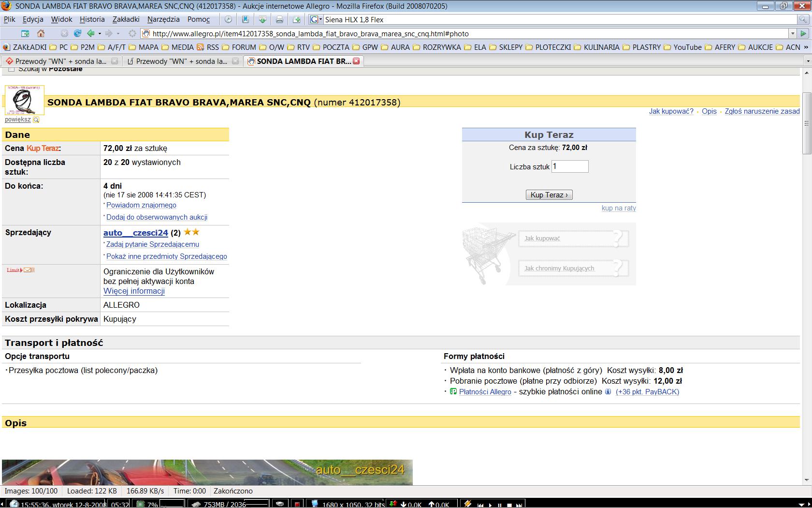Viewport: 812px width, 508px height.
Task: Toggle the 'Szukaj w Pozostałe' checkbox
Action: click(12, 70)
